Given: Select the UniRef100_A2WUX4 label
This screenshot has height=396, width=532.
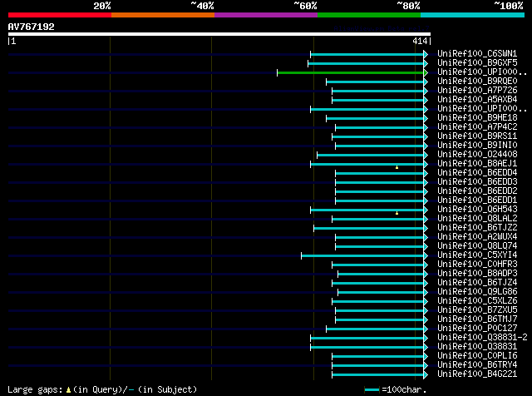Looking at the screenshot, I should tap(477, 237).
